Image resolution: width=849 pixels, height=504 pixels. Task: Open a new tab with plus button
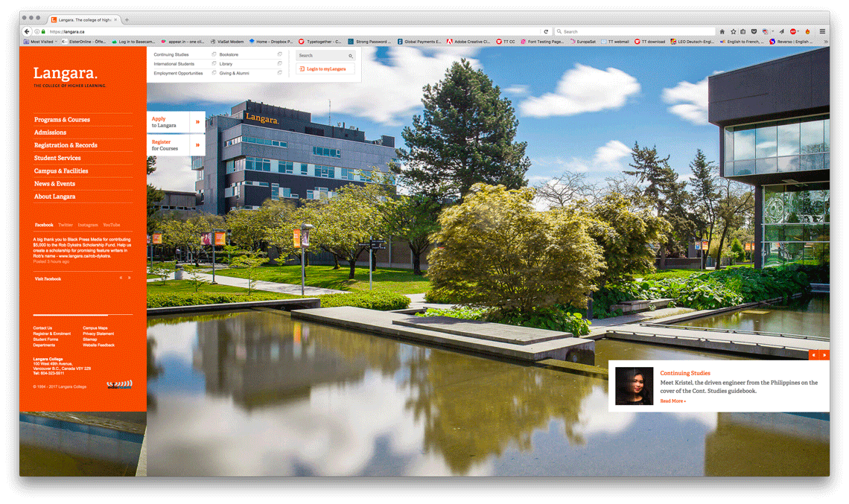click(127, 19)
